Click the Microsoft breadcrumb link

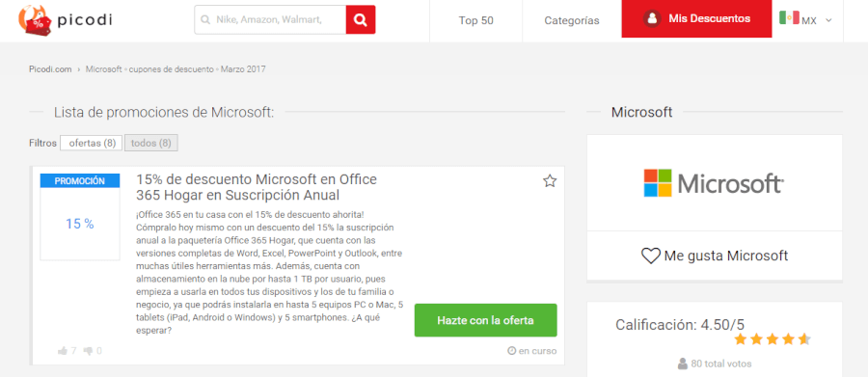pos(103,69)
